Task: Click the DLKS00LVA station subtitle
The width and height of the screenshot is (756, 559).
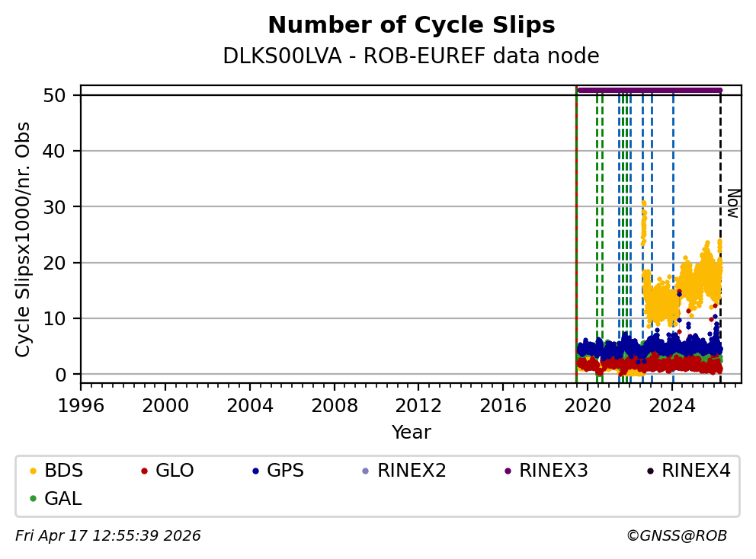Action: click(x=412, y=56)
